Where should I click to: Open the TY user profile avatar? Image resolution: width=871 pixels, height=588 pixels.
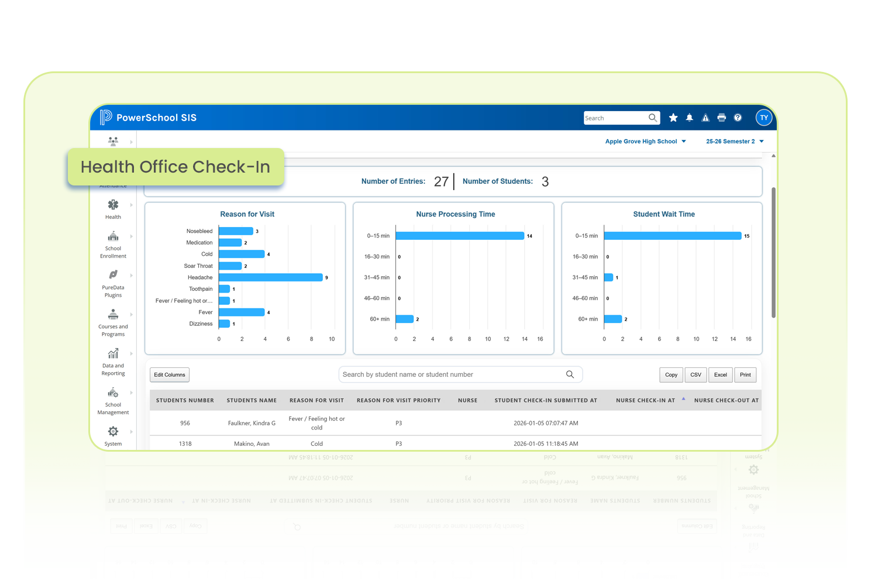click(x=764, y=118)
